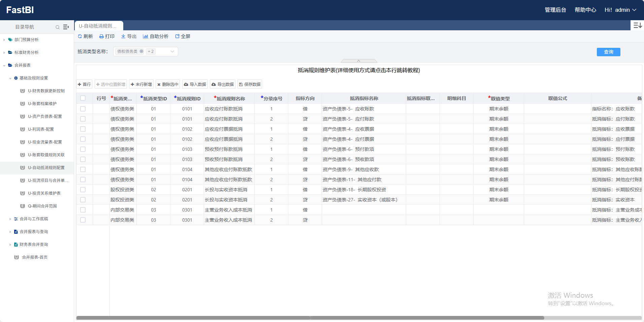Select checkbox for the first 长投与实收资本抵消 row
The height and width of the screenshot is (322, 644).
click(83, 190)
